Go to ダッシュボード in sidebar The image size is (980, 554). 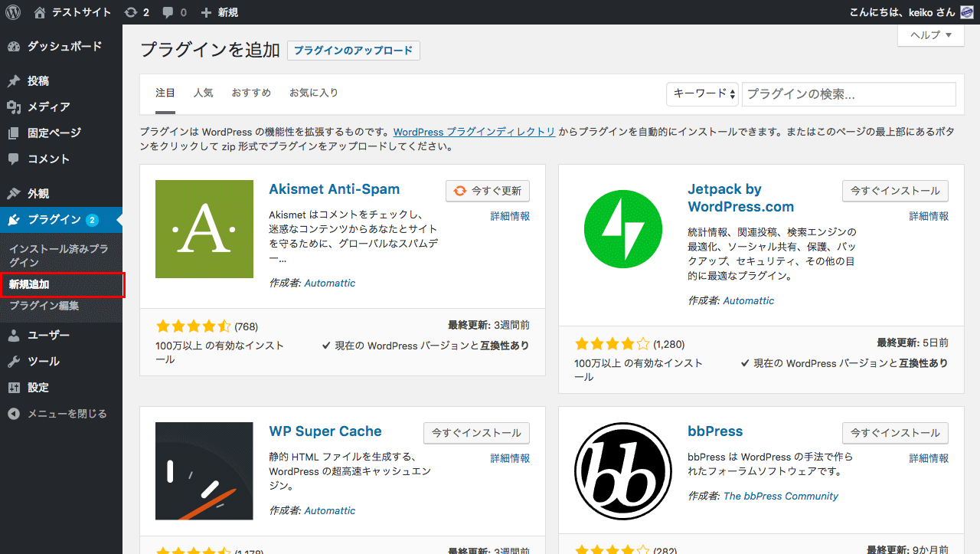point(61,46)
